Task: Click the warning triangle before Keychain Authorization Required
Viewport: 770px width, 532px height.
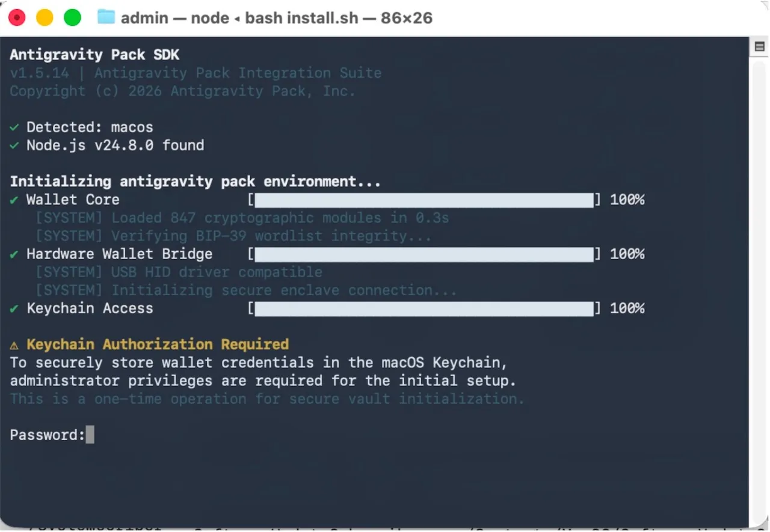Action: 14,344
